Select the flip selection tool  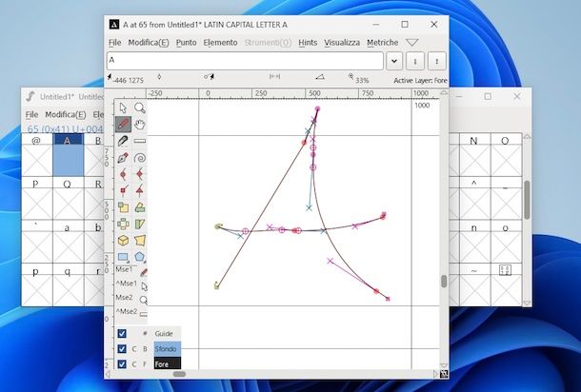123,224
